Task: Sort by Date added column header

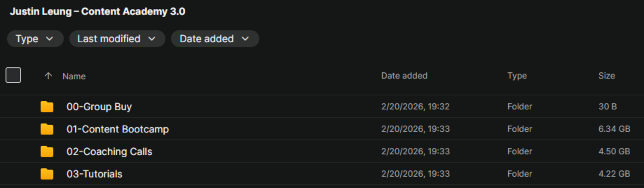Action: click(404, 76)
